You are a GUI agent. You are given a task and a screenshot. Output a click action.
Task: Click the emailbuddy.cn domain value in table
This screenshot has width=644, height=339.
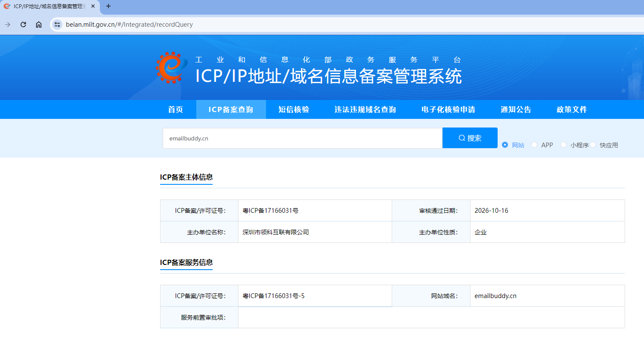pyautogui.click(x=495, y=296)
